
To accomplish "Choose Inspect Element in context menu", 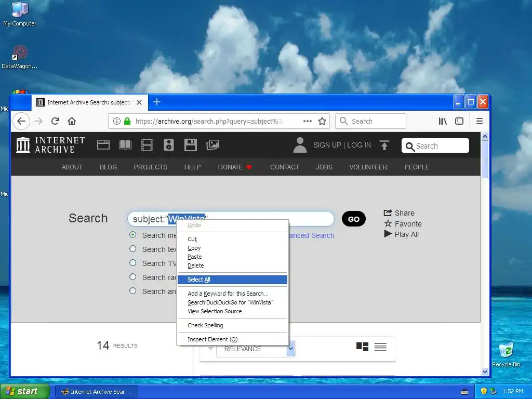I will click(232, 339).
